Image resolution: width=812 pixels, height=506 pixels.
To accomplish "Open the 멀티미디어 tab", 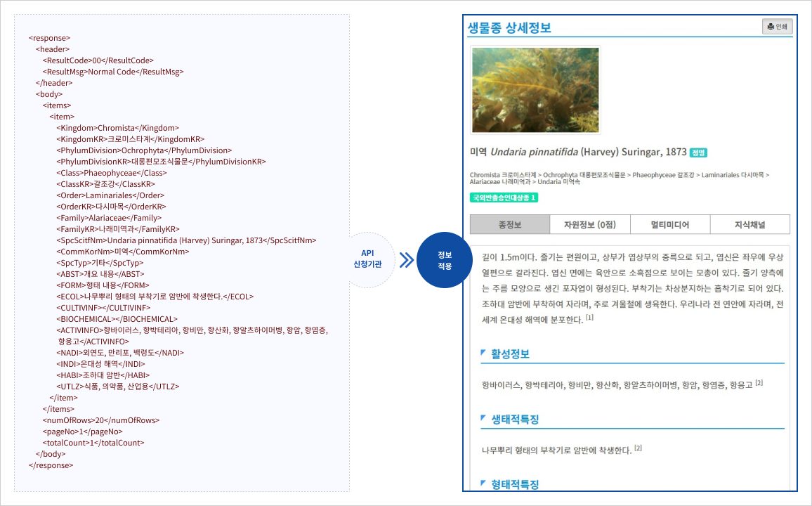I will [670, 225].
